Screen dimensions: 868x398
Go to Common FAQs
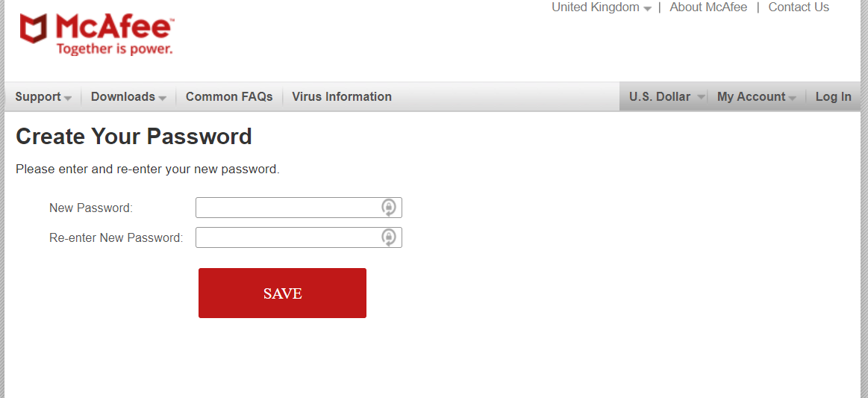[x=229, y=96]
